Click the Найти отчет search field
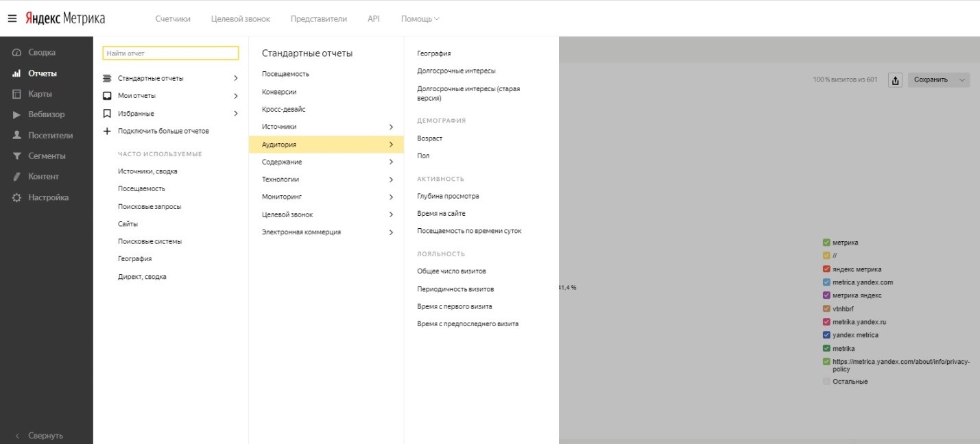The height and width of the screenshot is (444, 980). click(170, 53)
